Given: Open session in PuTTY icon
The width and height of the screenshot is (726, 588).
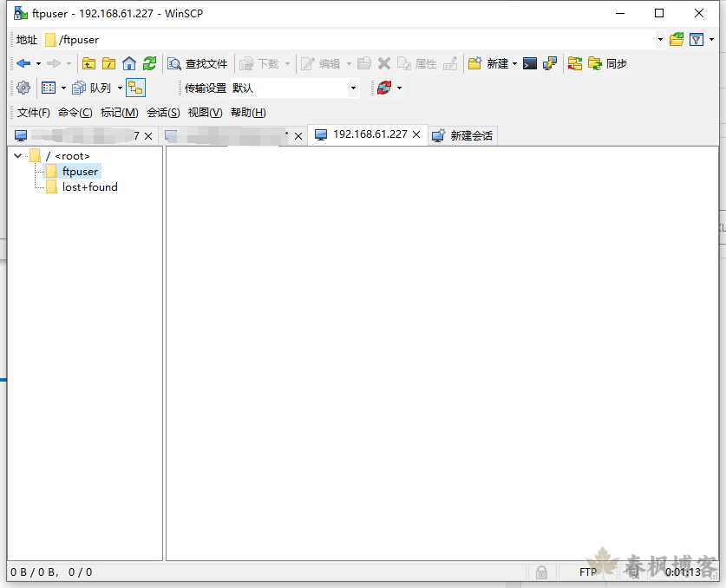Looking at the screenshot, I should point(550,63).
